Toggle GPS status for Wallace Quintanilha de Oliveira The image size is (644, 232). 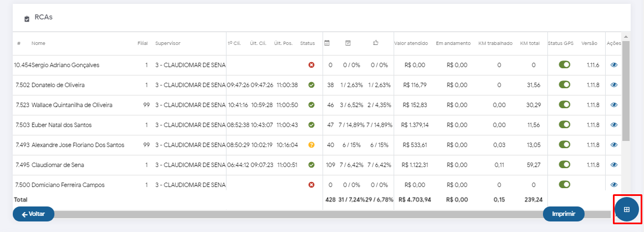(x=565, y=105)
